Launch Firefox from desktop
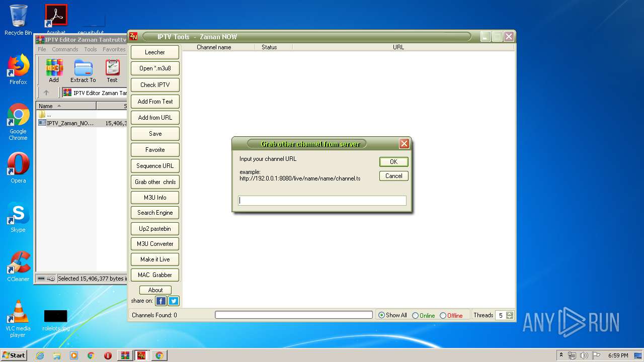This screenshot has width=644, height=362. [18, 69]
